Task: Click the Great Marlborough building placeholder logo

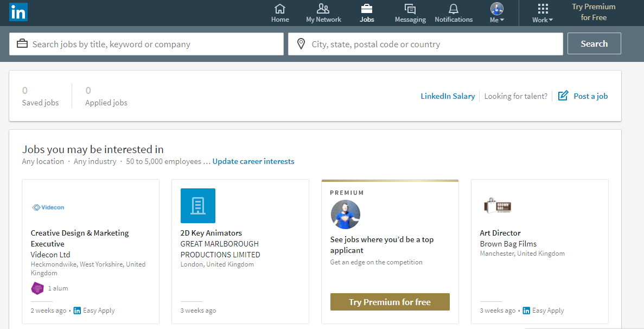Action: tap(198, 206)
